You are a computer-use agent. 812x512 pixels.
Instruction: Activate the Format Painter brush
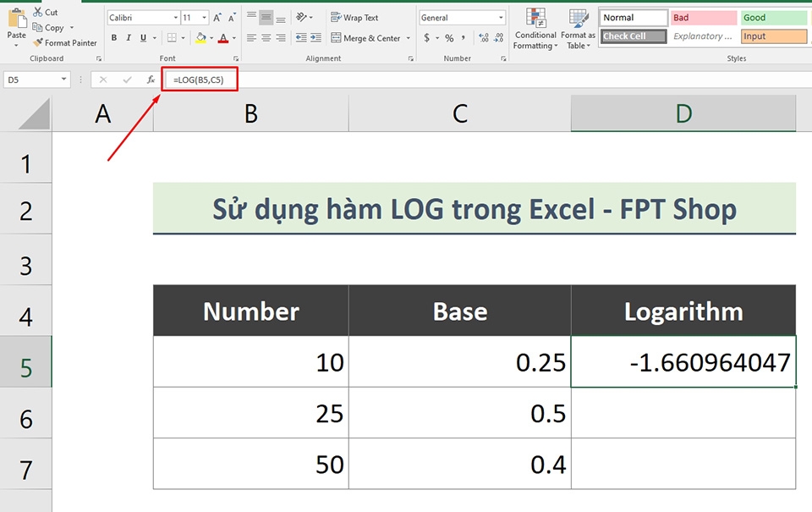(65, 43)
